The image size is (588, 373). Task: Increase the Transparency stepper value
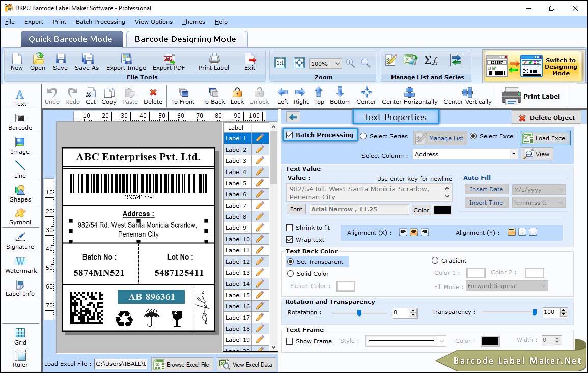pos(563,310)
